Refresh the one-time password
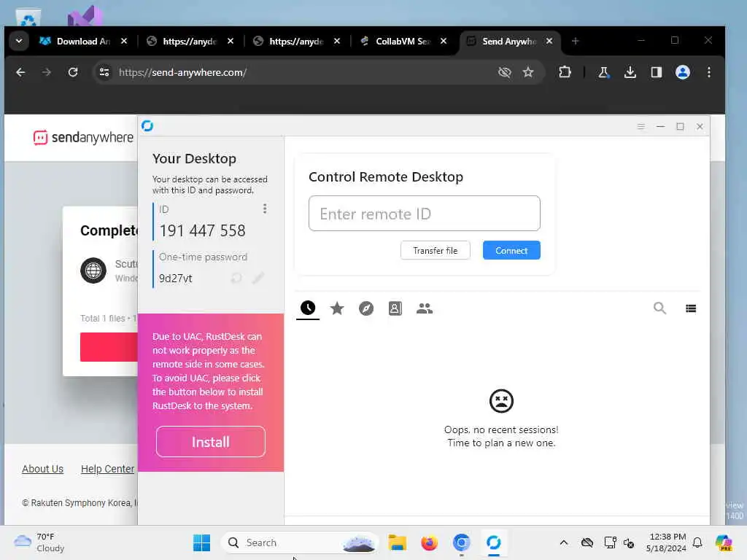Image resolution: width=747 pixels, height=560 pixels. (236, 278)
